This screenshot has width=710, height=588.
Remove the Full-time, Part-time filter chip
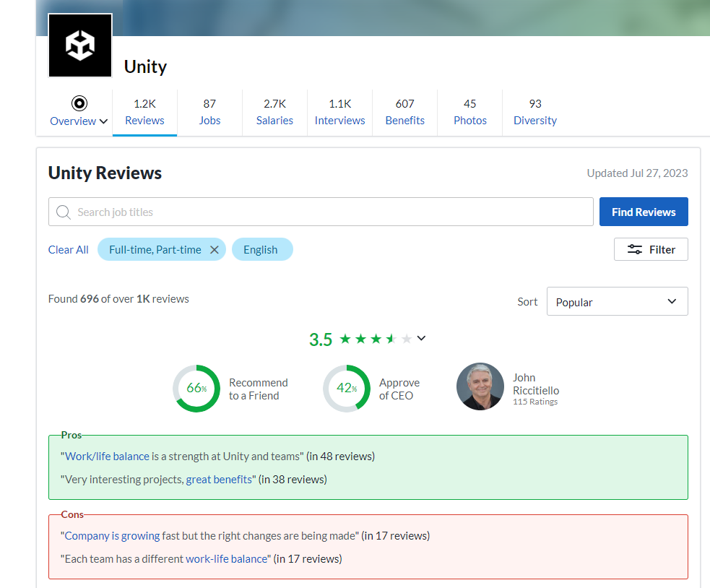point(215,250)
